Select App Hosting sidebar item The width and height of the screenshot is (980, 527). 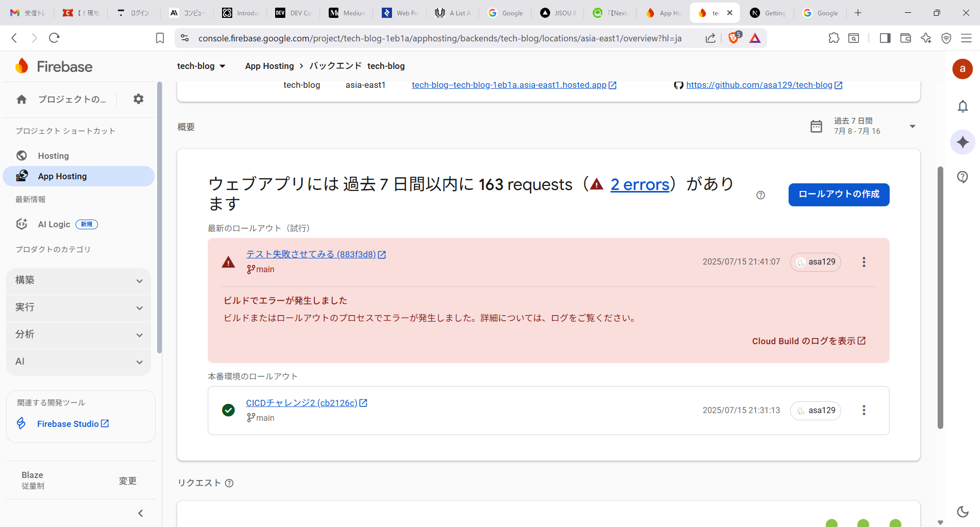(79, 176)
